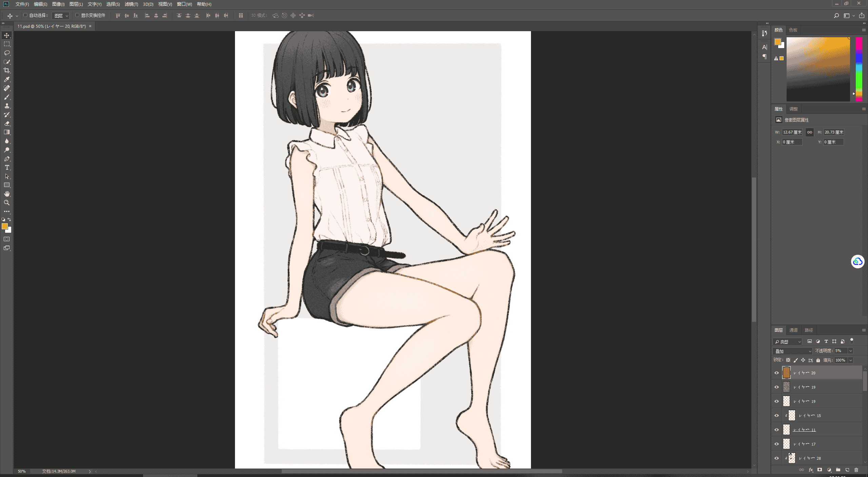Toggle layer filtering switch on or off

tap(852, 341)
